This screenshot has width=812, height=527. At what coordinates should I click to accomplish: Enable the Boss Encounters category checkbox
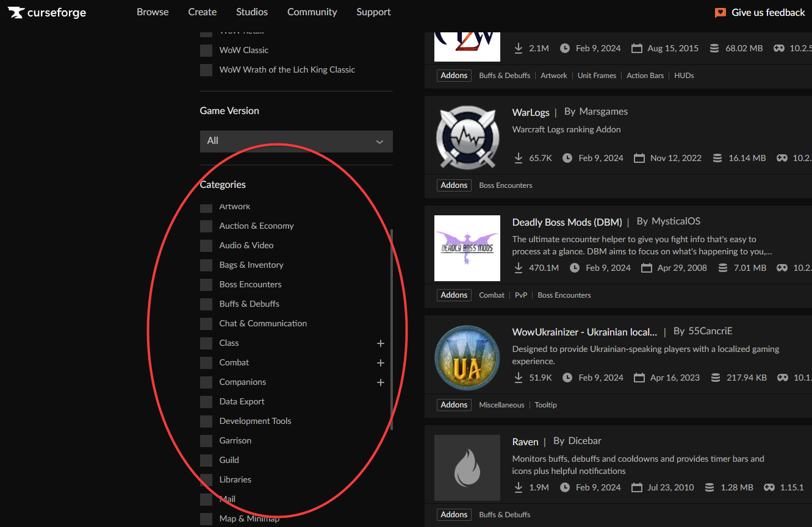pyautogui.click(x=206, y=285)
